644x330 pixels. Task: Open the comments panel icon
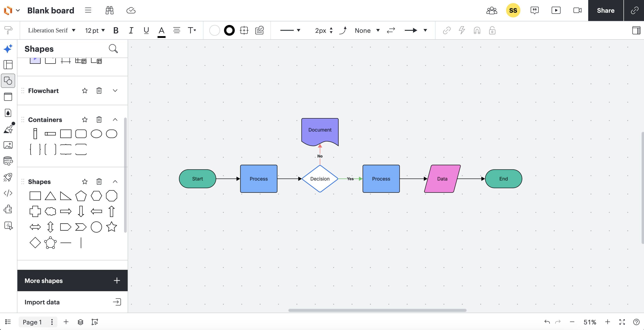click(x=534, y=10)
